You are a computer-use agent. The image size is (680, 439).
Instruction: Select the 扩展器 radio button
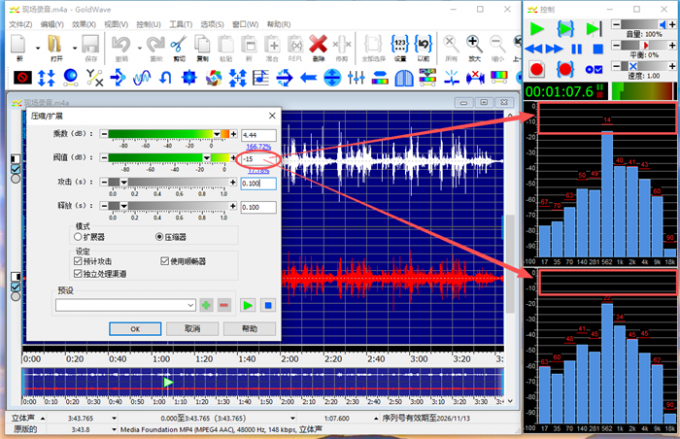pyautogui.click(x=79, y=237)
